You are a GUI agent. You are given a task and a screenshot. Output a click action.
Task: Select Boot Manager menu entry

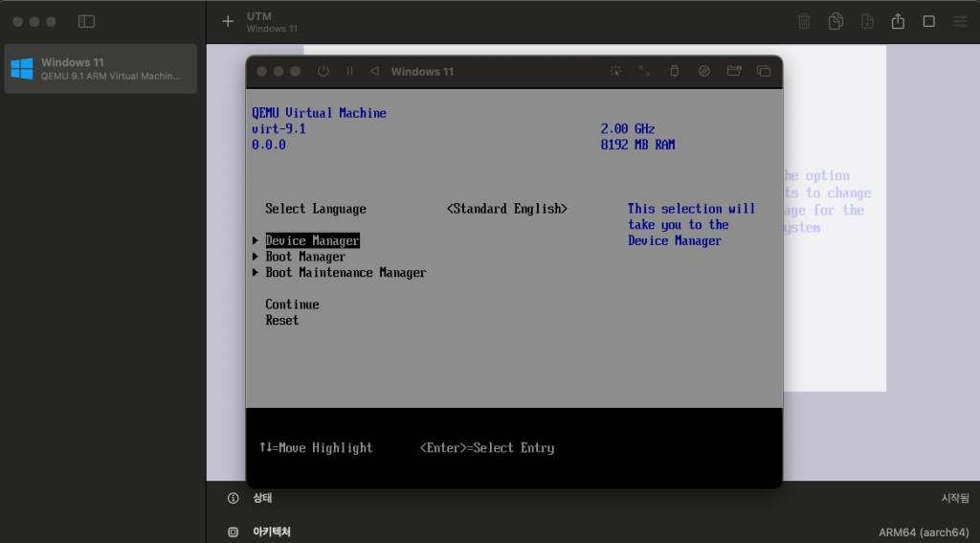click(x=305, y=257)
